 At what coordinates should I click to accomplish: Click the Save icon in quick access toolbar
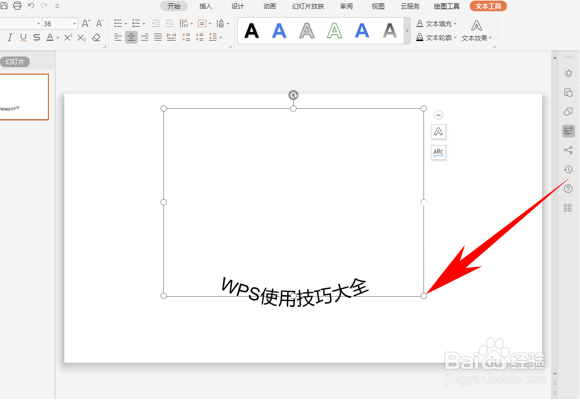[3, 6]
